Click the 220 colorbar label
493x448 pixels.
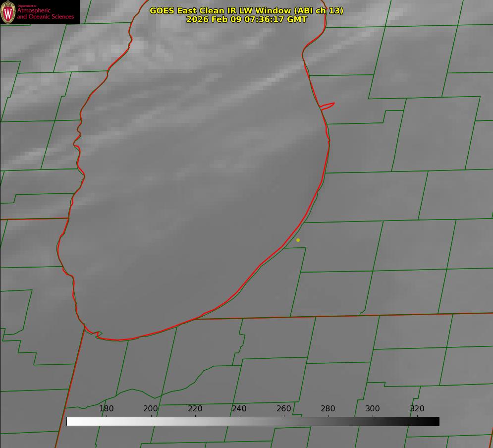point(195,408)
